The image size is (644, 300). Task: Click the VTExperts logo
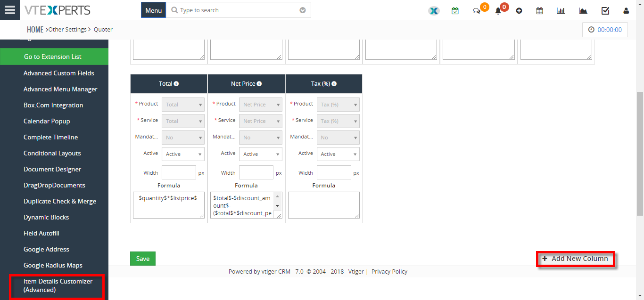[57, 10]
